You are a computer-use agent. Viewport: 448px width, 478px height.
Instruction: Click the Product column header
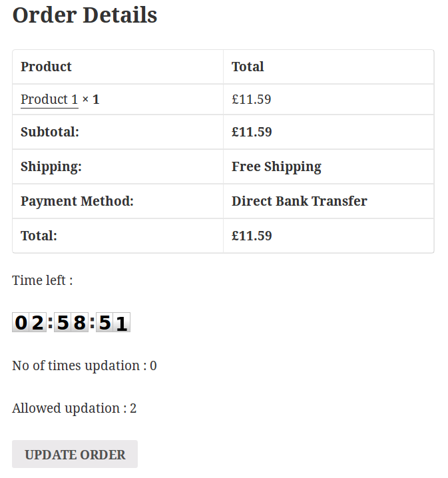[x=46, y=67]
